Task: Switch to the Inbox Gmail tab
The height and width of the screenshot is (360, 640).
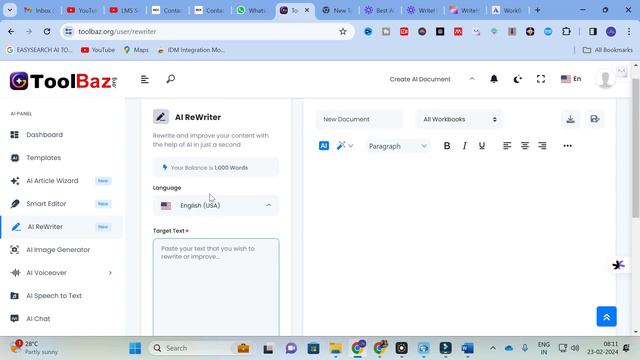Action: 38,10
